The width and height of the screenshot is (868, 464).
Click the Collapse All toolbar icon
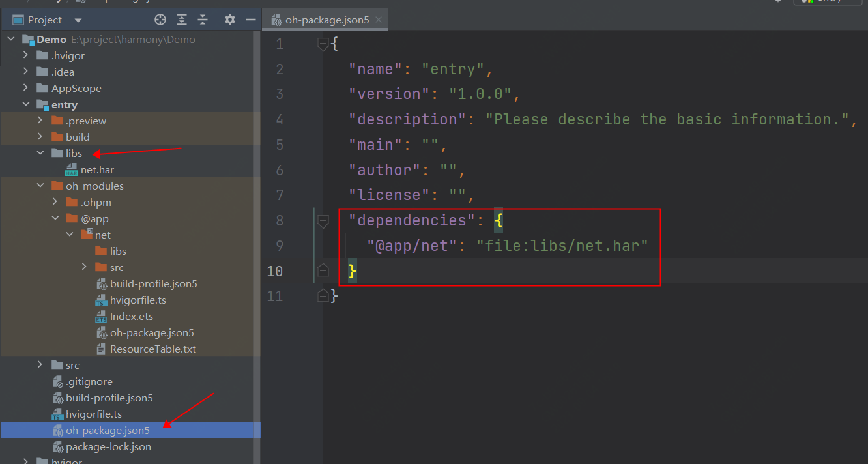[203, 20]
